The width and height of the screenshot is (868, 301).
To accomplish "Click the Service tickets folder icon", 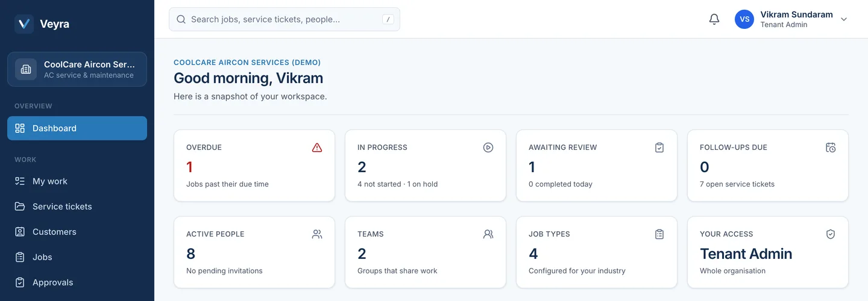I will click(20, 206).
